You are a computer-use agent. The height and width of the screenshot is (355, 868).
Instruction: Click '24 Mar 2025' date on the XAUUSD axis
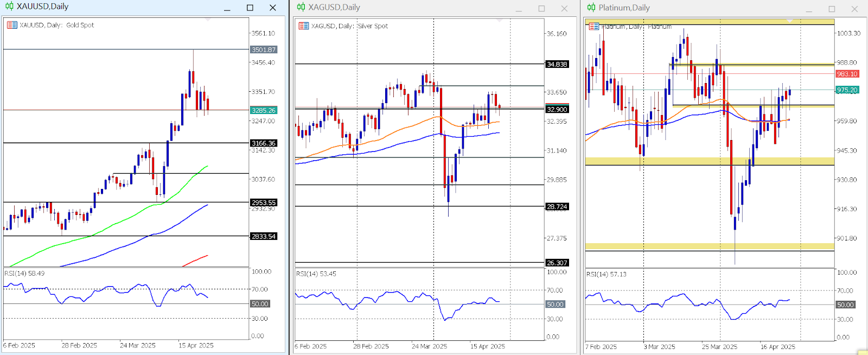coord(138,346)
